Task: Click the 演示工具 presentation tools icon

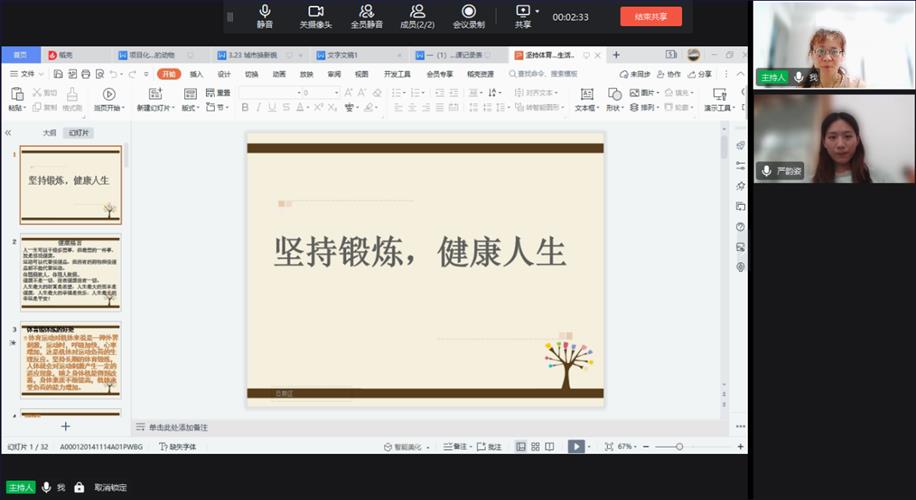Action: [x=720, y=94]
